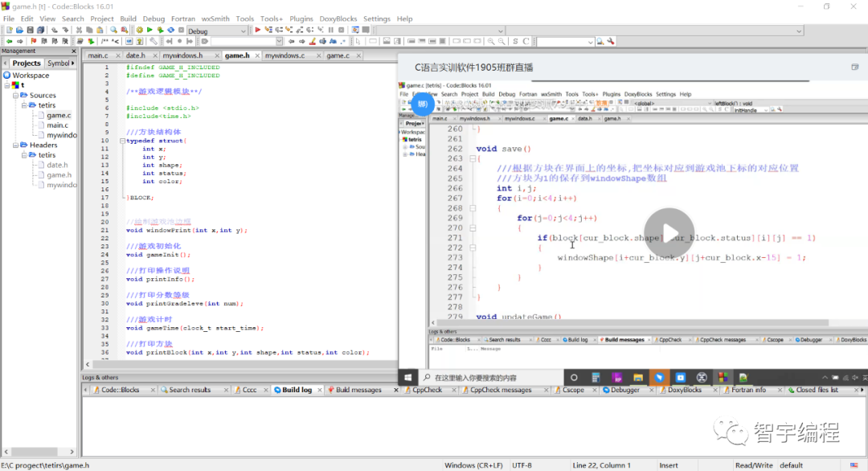The height and width of the screenshot is (471, 868).
Task: Open the File menu
Action: (x=9, y=18)
